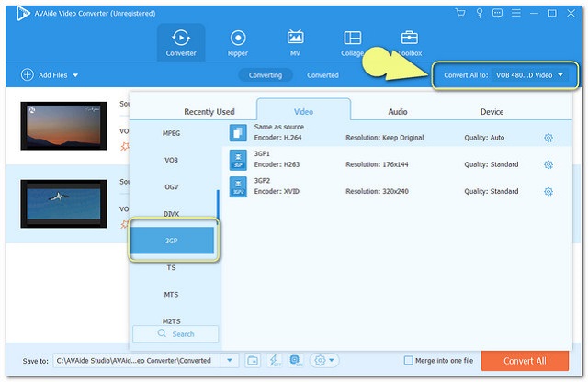Open the output folder icon
This screenshot has height=382, width=588.
(x=253, y=361)
